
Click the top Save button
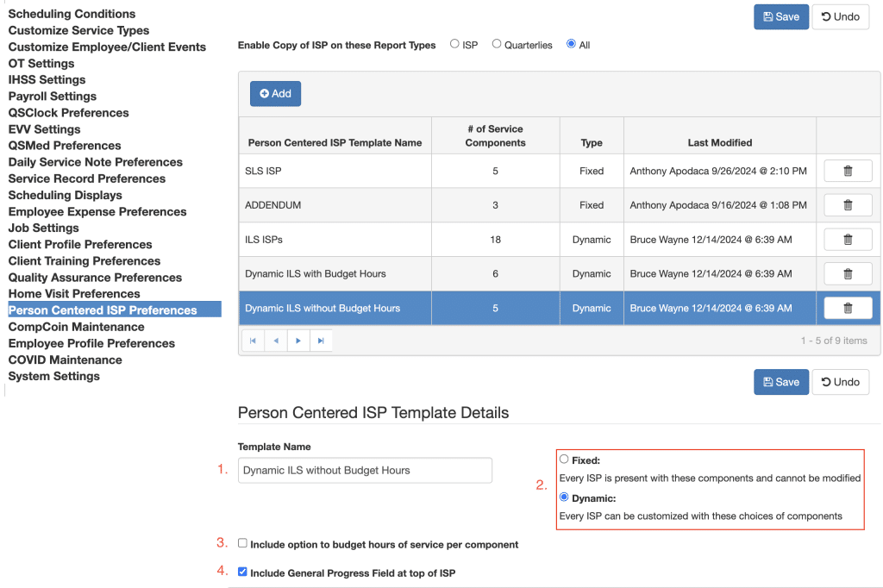[780, 16]
